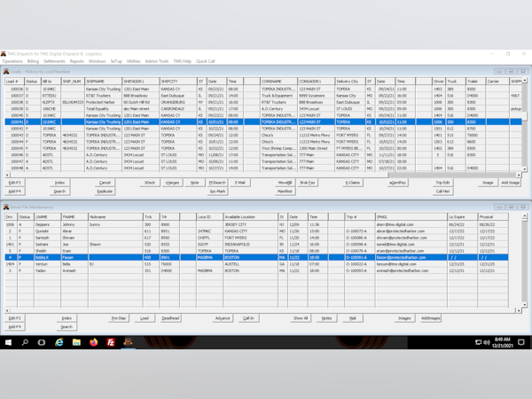The image size is (532, 399).
Task: Click the TMS Dispatch application title icon
Action: point(4,53)
